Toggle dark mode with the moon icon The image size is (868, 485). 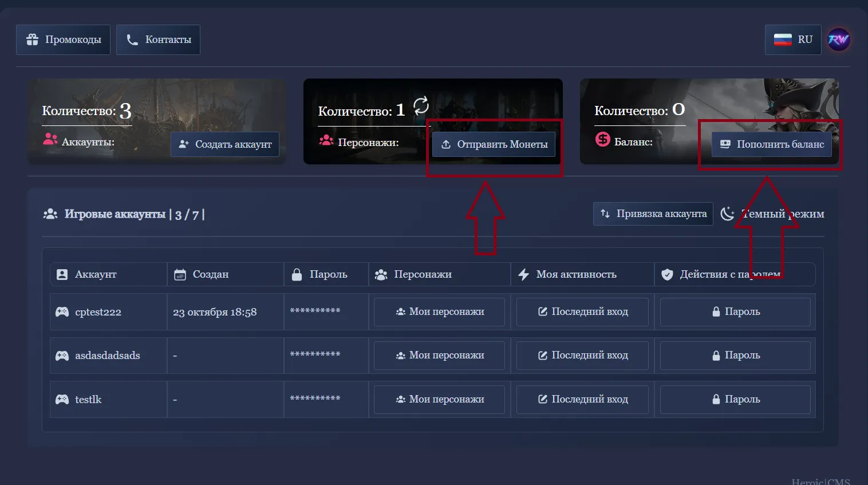click(x=727, y=214)
